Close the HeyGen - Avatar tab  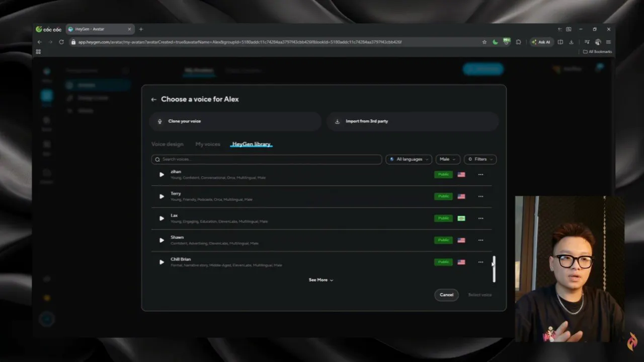click(x=129, y=29)
